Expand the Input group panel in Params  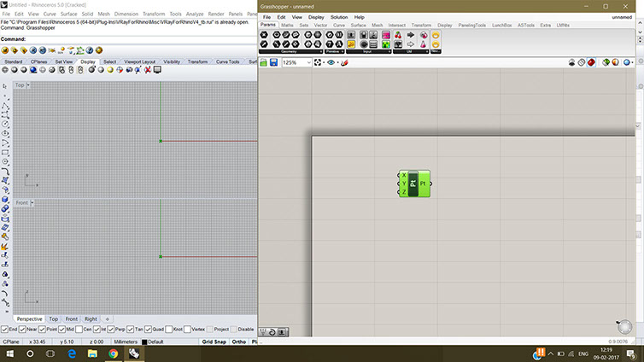point(368,52)
